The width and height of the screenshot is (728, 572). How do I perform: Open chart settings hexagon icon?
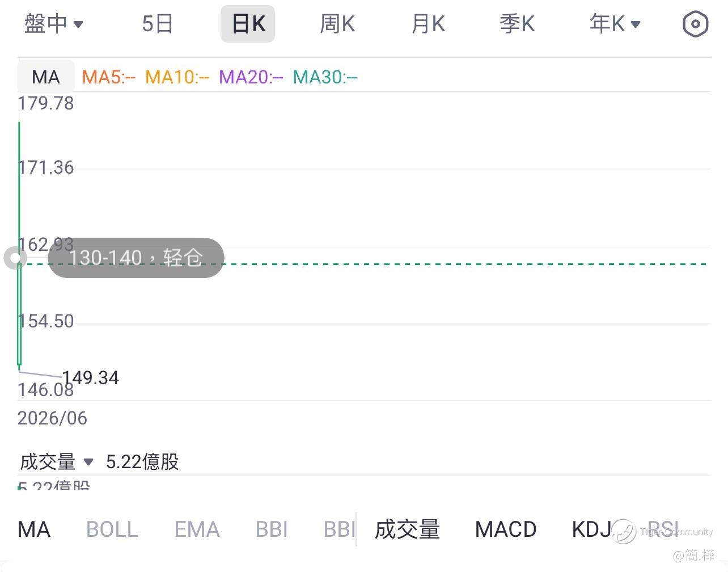point(695,24)
